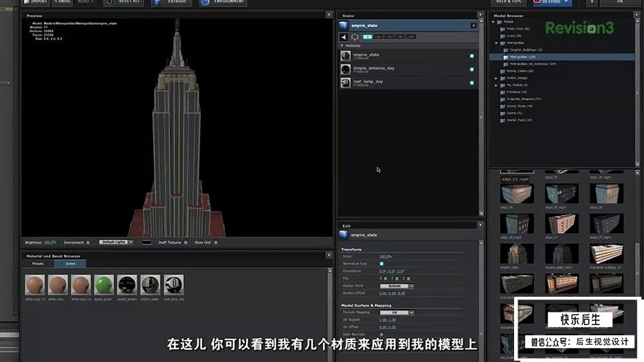Pick empire_state material in browser

150,285
